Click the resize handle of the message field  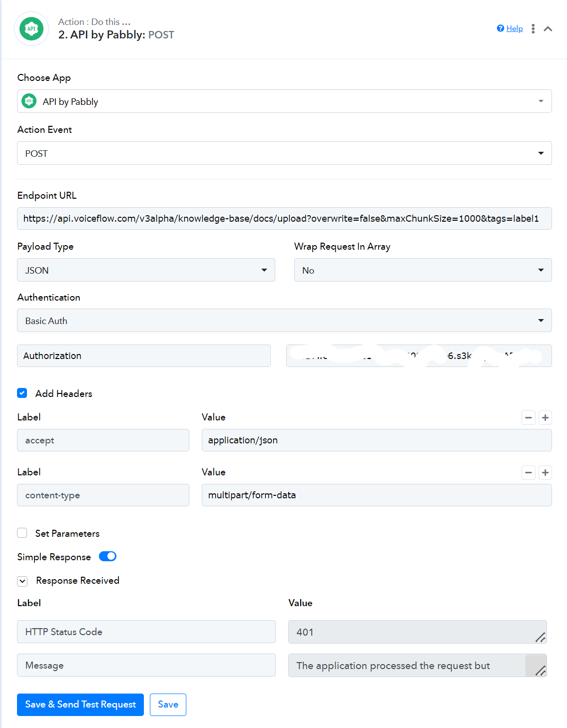(541, 671)
